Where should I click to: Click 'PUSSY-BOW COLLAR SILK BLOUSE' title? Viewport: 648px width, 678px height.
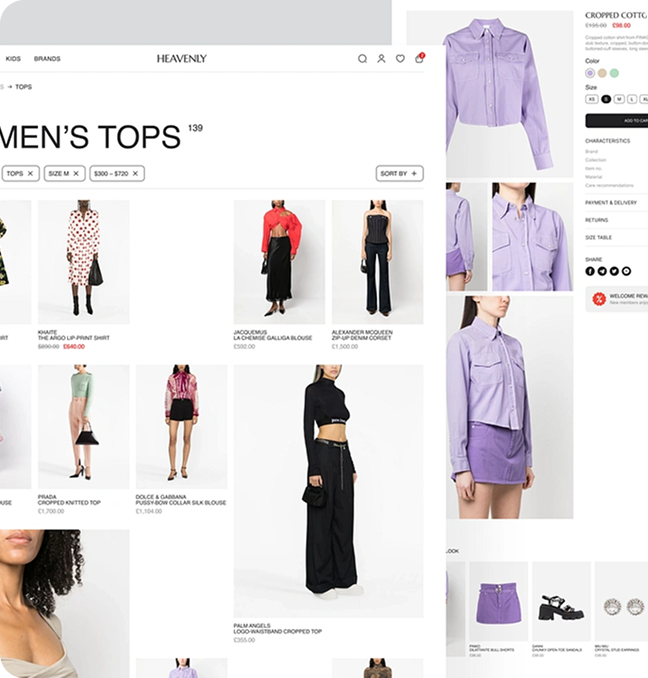pos(181,503)
